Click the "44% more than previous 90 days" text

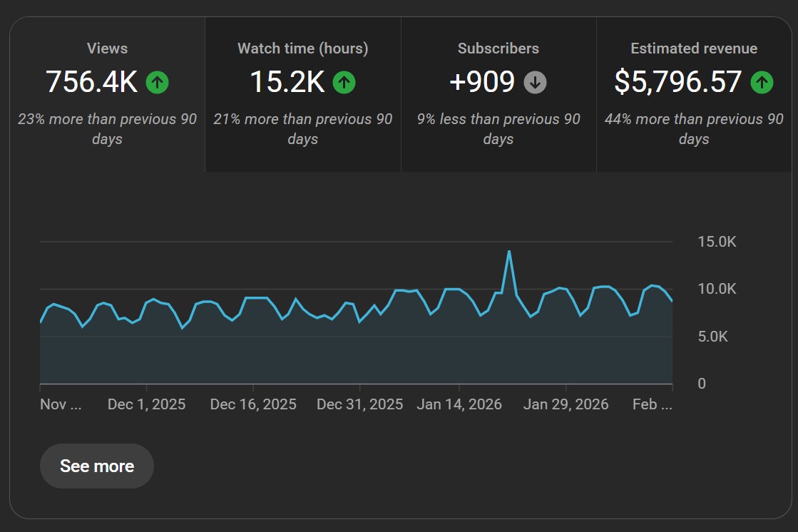(694, 128)
